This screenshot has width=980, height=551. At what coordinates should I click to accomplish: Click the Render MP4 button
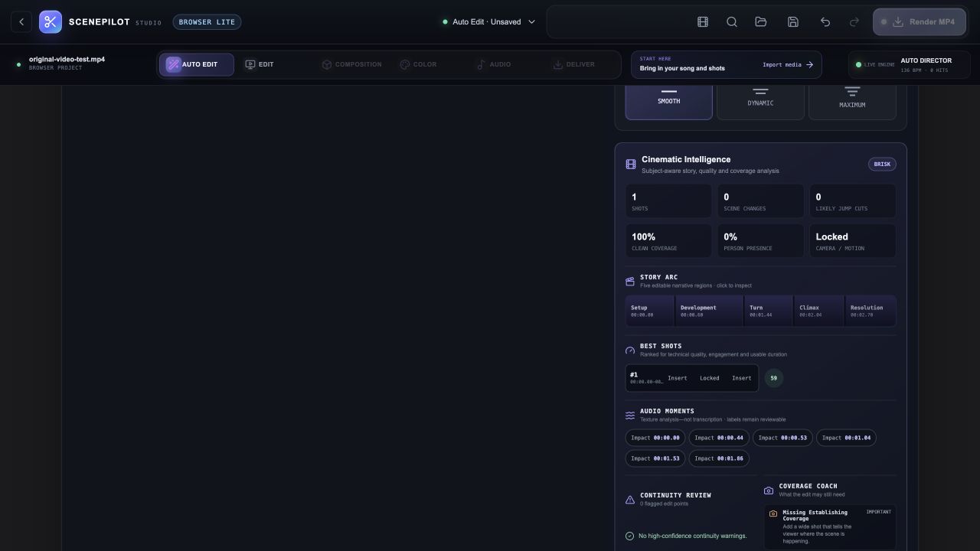[x=920, y=22]
